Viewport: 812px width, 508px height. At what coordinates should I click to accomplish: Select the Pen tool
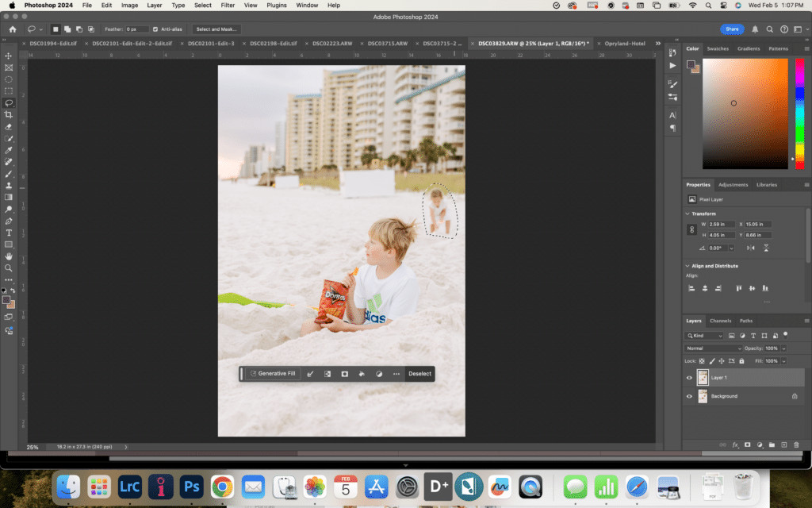8,221
